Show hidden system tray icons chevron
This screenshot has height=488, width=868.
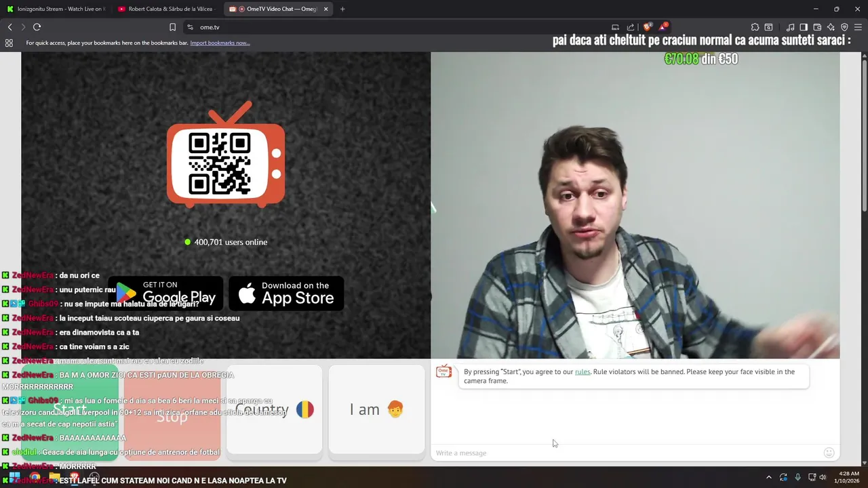click(x=768, y=477)
